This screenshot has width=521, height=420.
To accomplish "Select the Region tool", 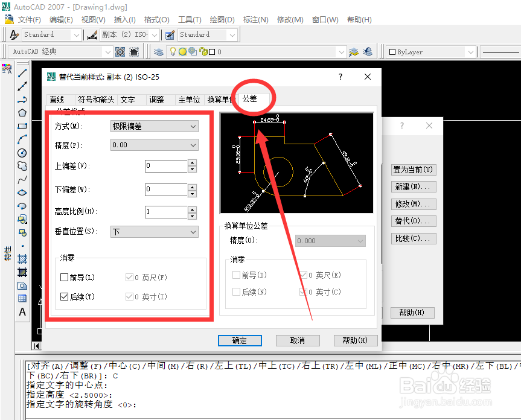I will coord(22,285).
